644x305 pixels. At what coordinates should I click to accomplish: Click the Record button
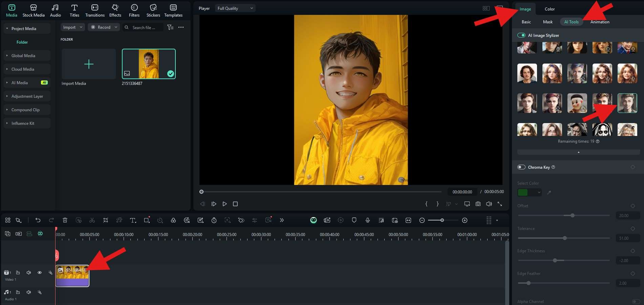[101, 27]
